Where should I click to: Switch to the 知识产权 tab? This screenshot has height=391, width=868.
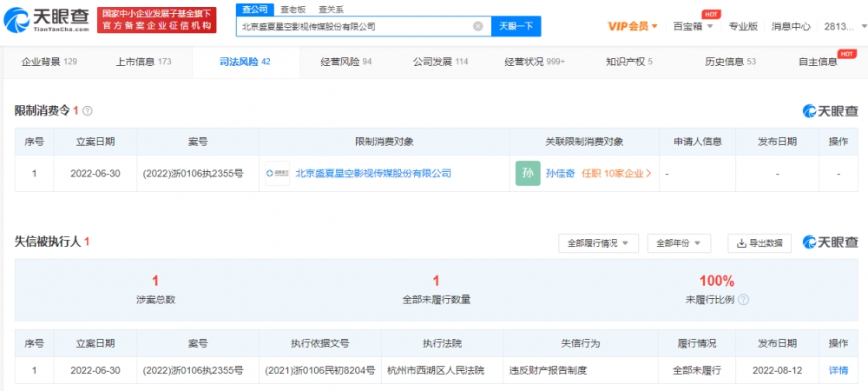tap(628, 62)
